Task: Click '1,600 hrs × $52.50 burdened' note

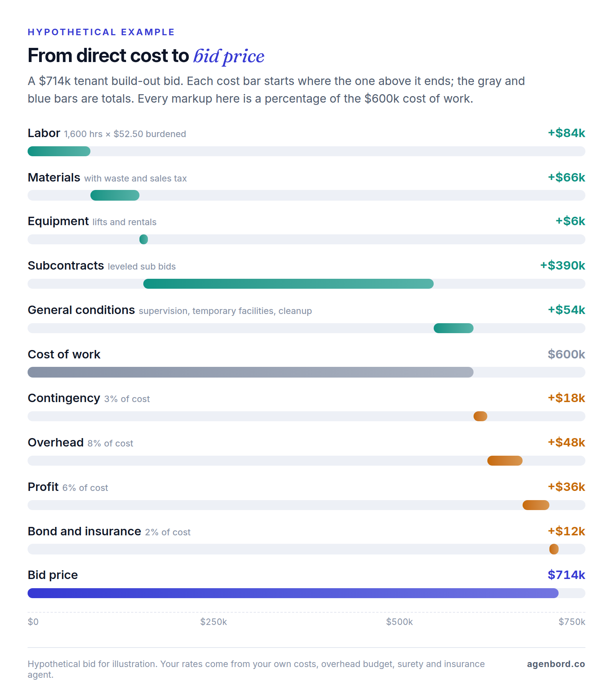Action: click(125, 134)
